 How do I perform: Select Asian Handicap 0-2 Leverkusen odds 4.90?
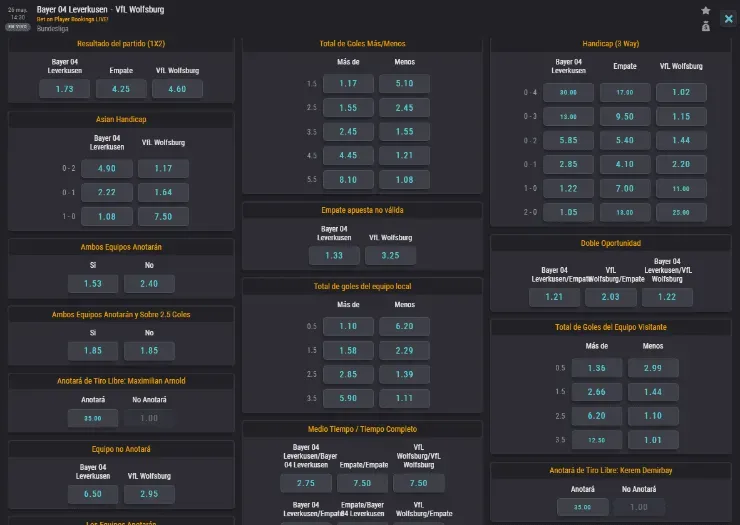(106, 169)
